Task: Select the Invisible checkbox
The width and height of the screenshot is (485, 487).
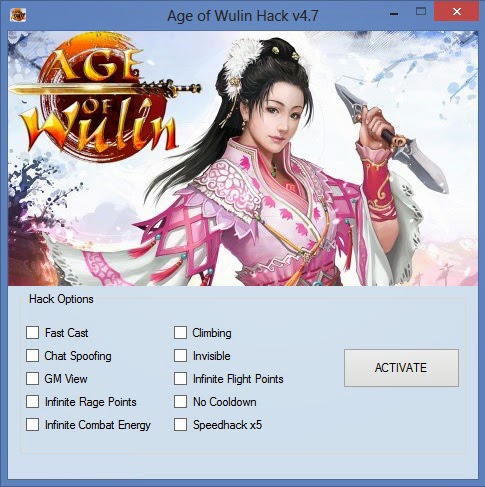Action: pyautogui.click(x=180, y=355)
